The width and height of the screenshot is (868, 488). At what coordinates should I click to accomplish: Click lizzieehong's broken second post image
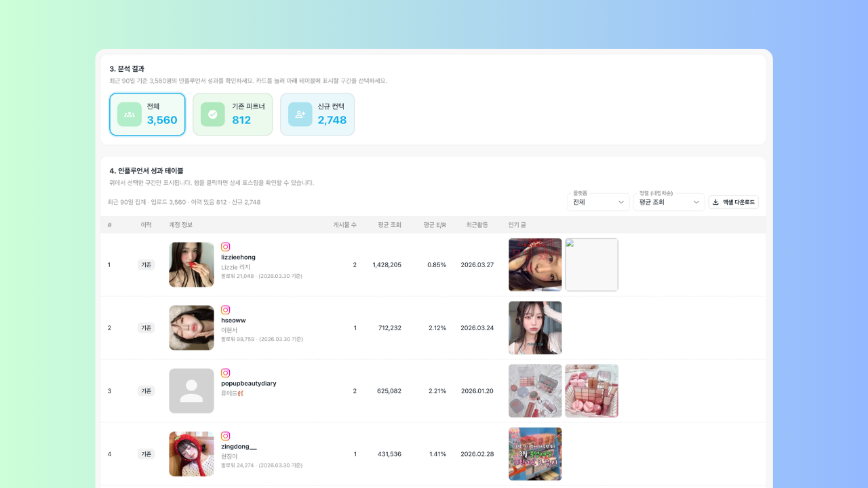591,264
